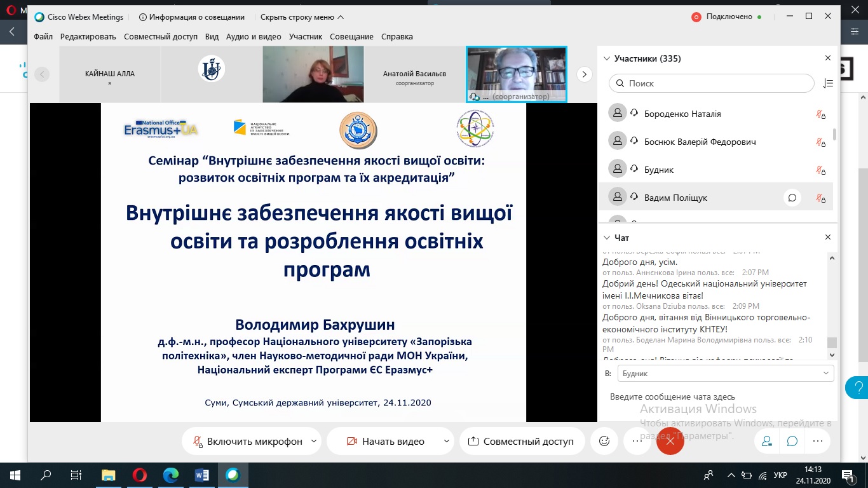Viewport: 868px width, 488px height.
Task: Open the Аудио и видео menu
Action: [254, 37]
